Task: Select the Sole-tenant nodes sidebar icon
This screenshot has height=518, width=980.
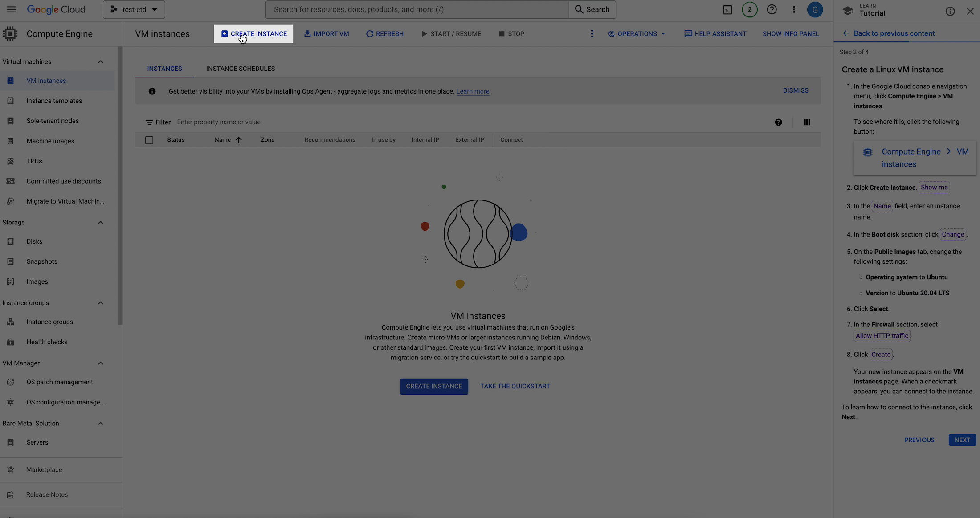Action: [11, 121]
